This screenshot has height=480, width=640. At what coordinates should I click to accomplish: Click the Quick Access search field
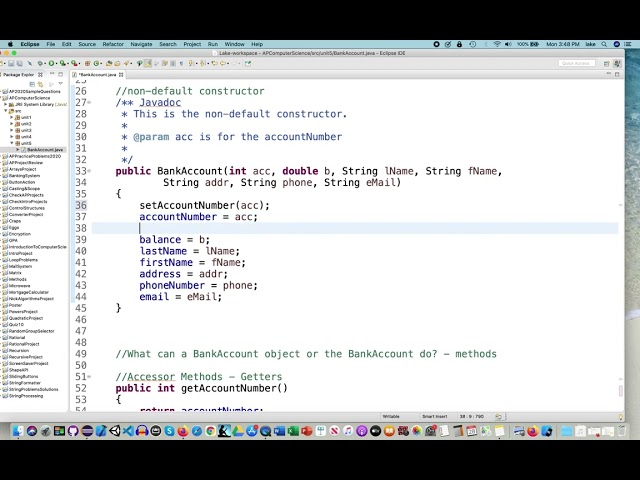[x=576, y=63]
